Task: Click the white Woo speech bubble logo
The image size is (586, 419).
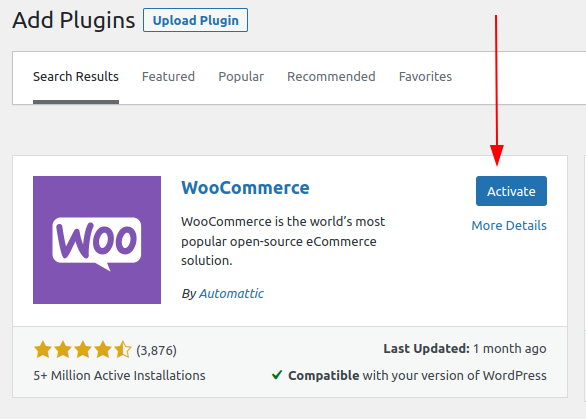Action: (x=97, y=243)
